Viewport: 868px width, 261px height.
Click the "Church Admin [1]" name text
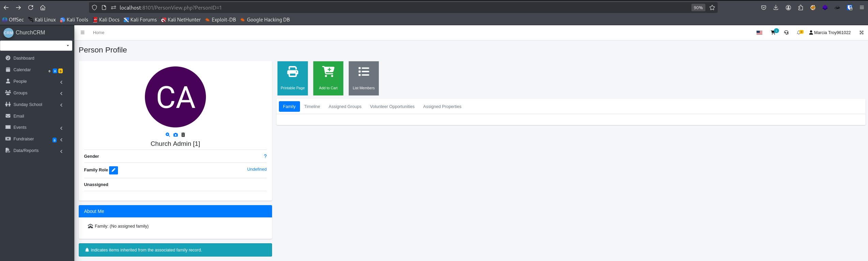pyautogui.click(x=175, y=144)
